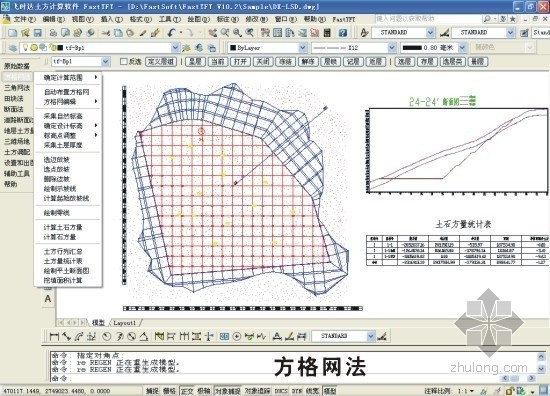
Task: Switch to the Layout1 tab
Action: click(x=124, y=322)
